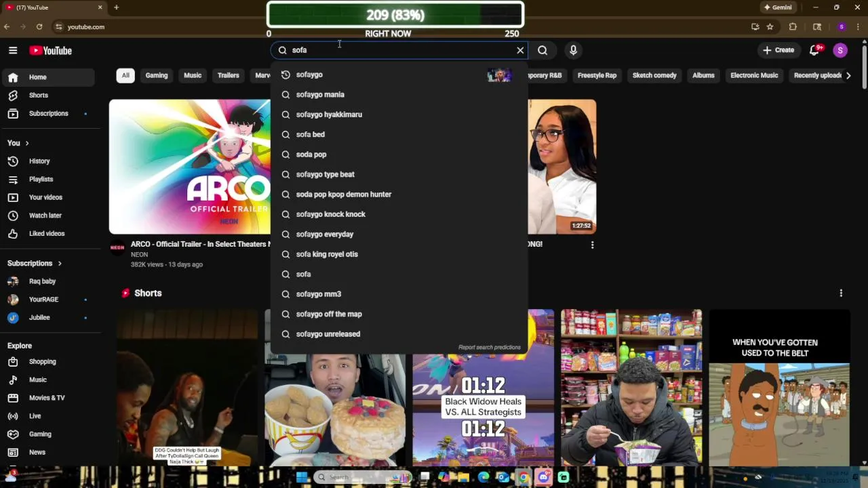Open Windows Start from taskbar

(302, 477)
